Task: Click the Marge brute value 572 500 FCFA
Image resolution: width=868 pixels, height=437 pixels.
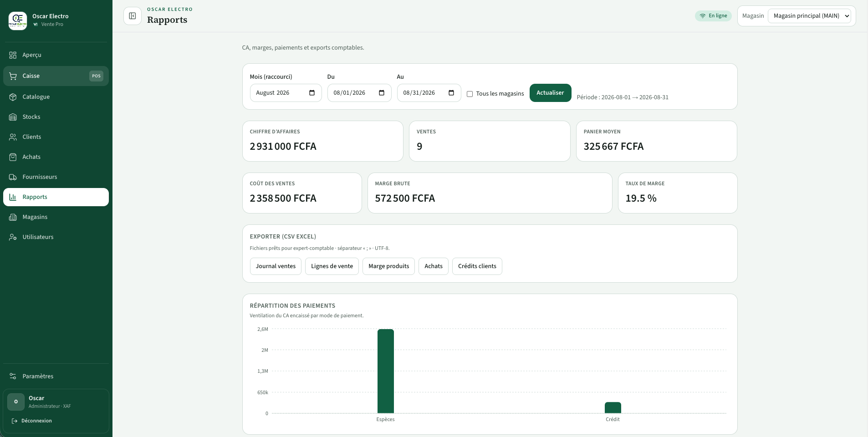Action: pyautogui.click(x=405, y=198)
